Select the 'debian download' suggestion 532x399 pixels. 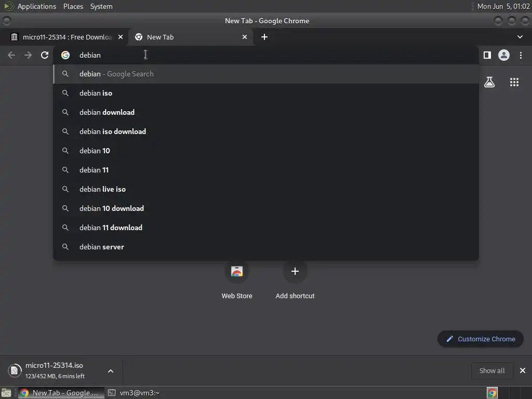tap(266, 112)
